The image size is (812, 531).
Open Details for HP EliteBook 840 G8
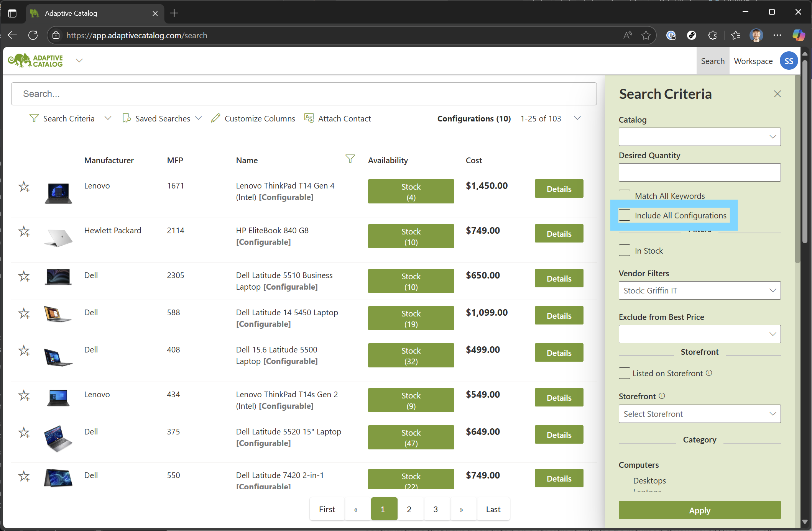559,233
